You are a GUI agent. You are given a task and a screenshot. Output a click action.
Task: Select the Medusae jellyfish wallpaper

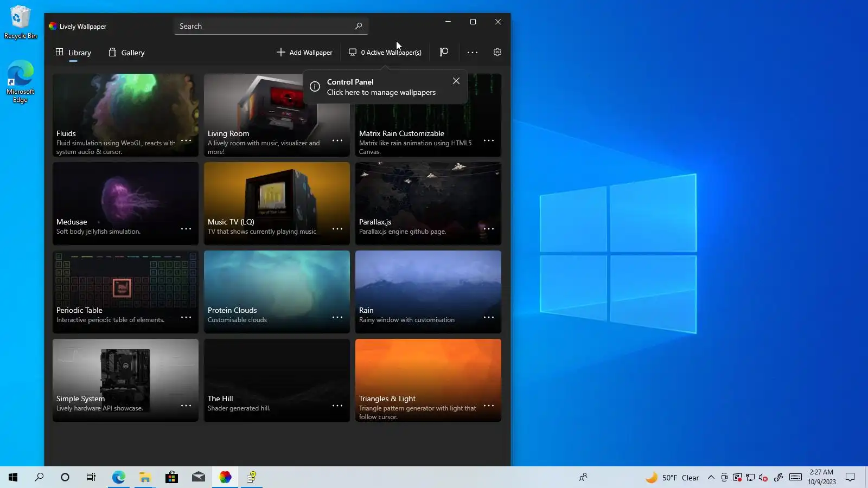tap(125, 203)
